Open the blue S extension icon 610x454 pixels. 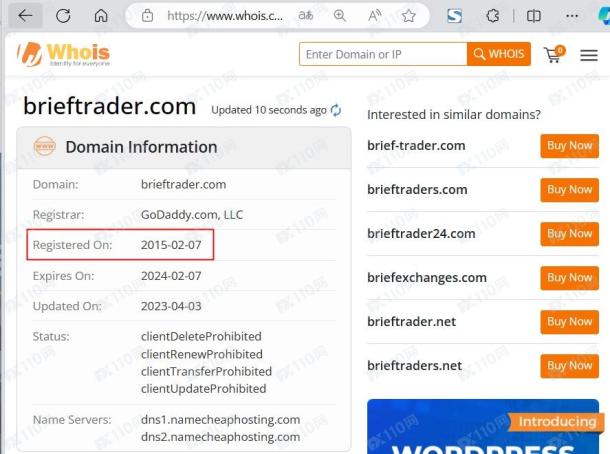click(454, 16)
